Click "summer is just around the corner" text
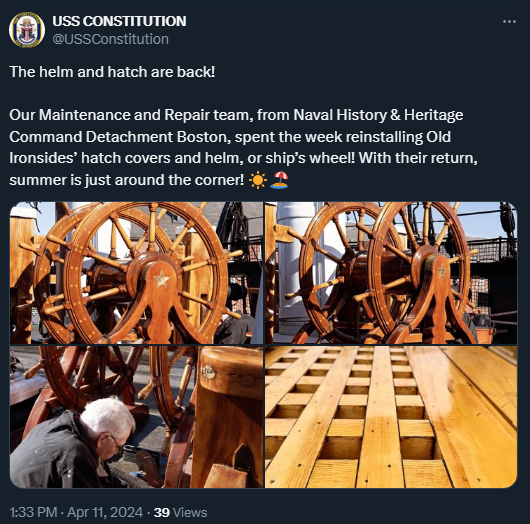The height and width of the screenshot is (524, 530). coord(126,180)
